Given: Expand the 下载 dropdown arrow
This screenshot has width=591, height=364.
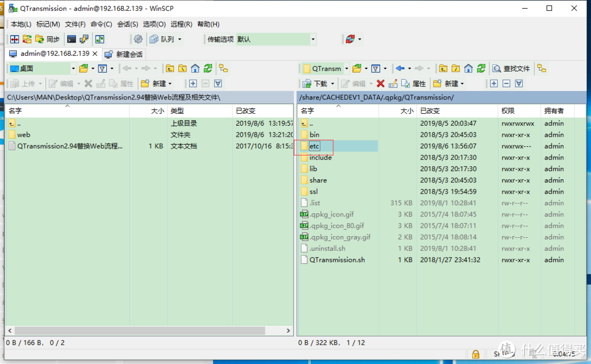Looking at the screenshot, I should point(333,84).
